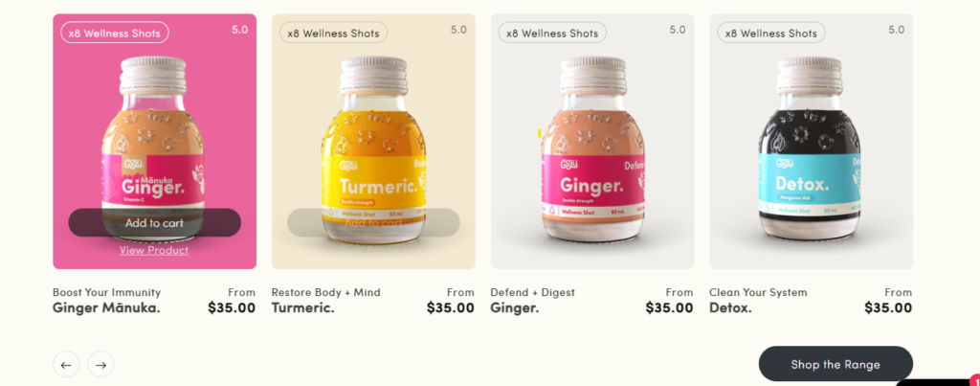Select the Detox bottle image

point(810,150)
